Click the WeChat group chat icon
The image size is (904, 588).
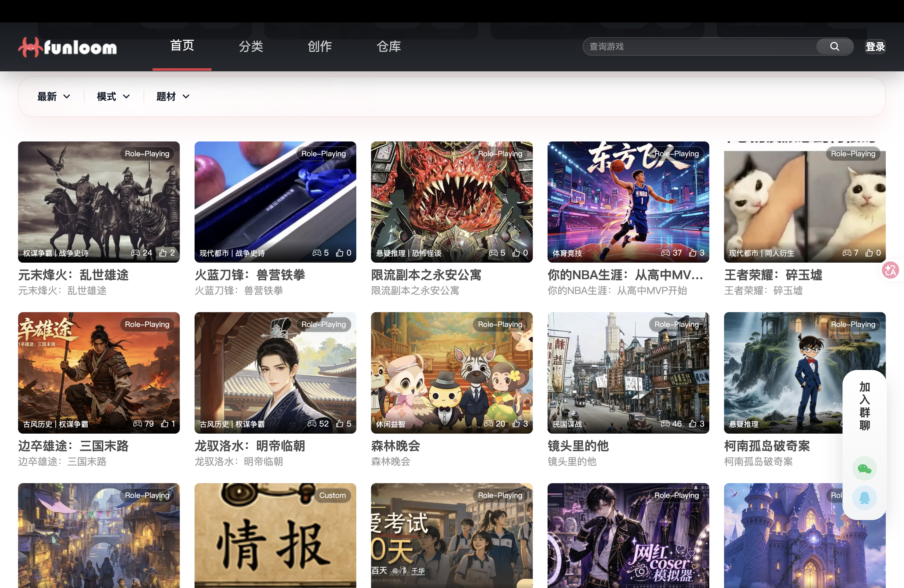tap(864, 469)
